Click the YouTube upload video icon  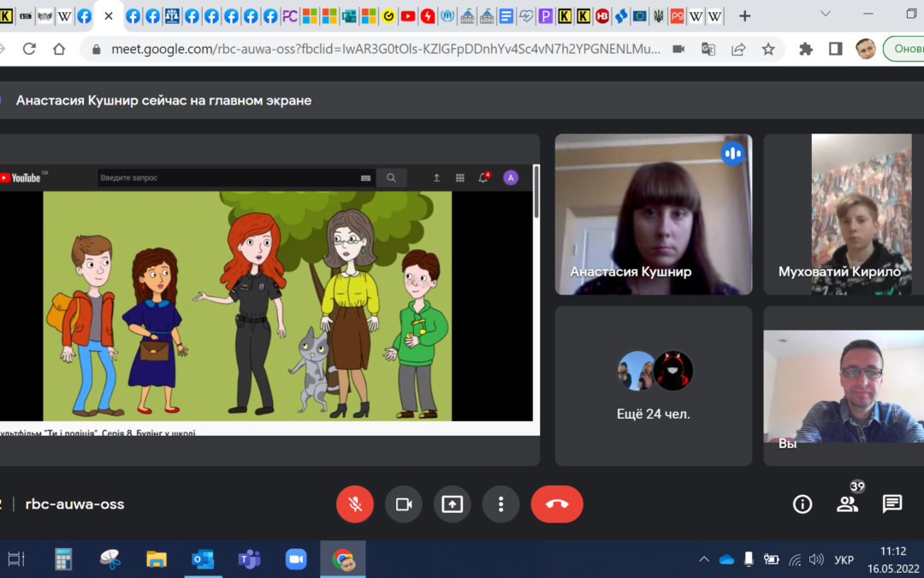tap(436, 177)
